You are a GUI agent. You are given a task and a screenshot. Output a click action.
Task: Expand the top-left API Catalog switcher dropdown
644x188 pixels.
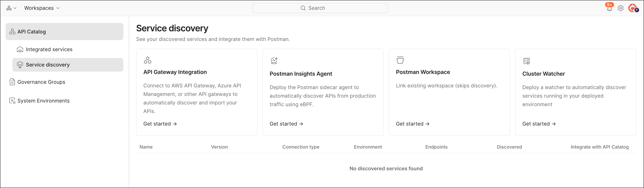tap(11, 8)
